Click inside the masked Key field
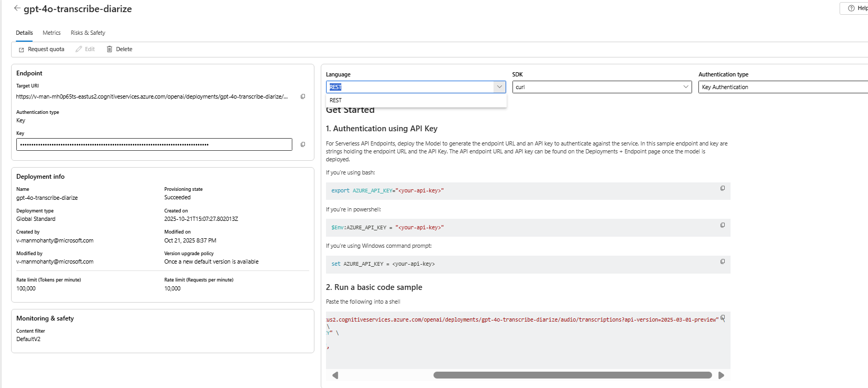Viewport: 868px width, 388px height. (x=154, y=144)
